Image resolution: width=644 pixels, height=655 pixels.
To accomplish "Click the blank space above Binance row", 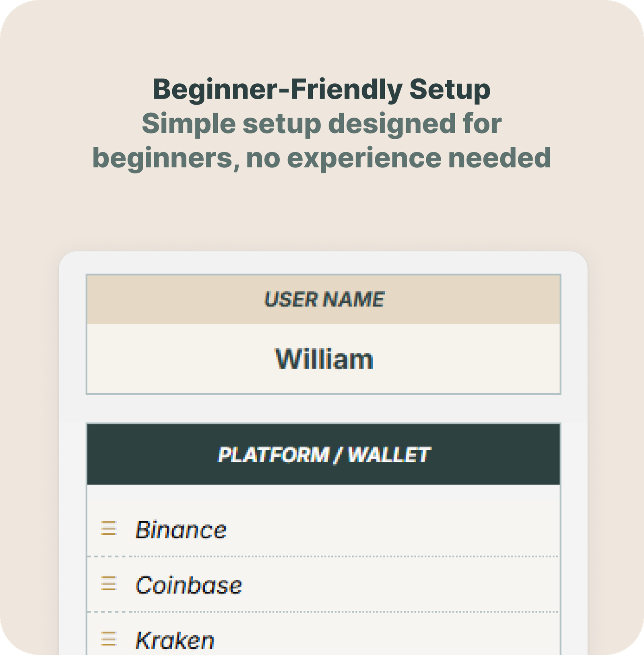I will click(x=324, y=494).
